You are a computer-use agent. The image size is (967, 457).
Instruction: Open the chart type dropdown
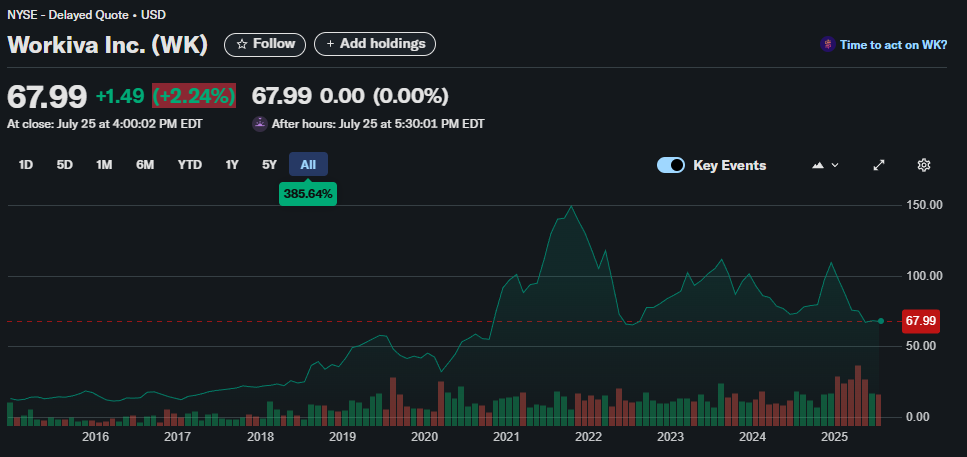(x=826, y=165)
